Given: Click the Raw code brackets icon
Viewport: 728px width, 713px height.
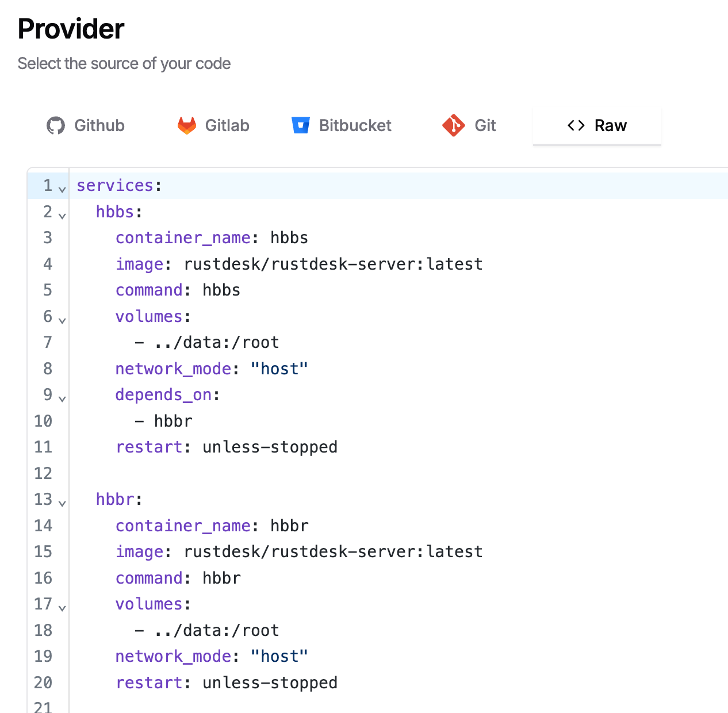Looking at the screenshot, I should (576, 125).
